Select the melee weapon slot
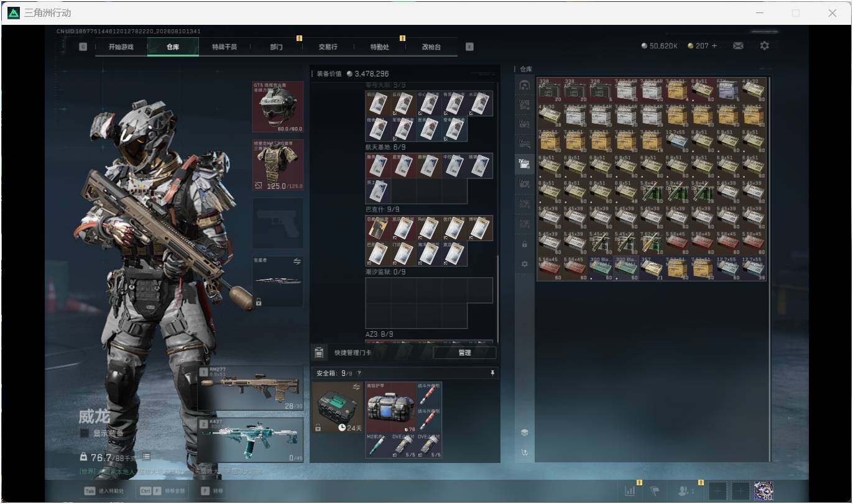 (x=278, y=282)
